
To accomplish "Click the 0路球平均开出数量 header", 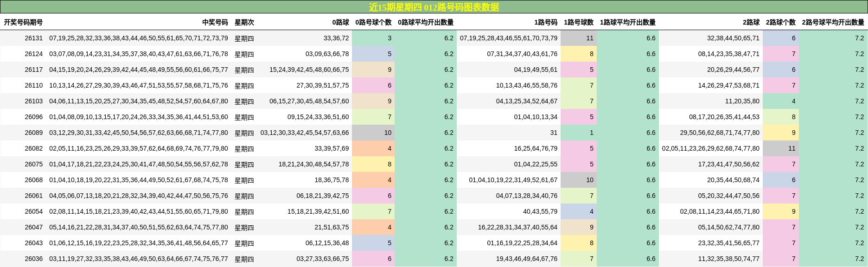I will click(426, 22).
